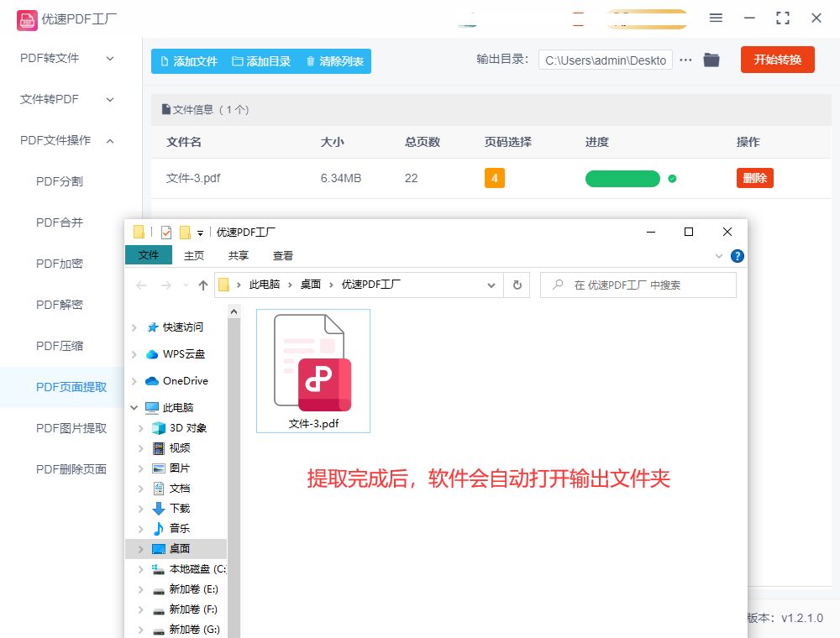Open the 共享 tab in Explorer window
The image size is (840, 638).
[239, 256]
